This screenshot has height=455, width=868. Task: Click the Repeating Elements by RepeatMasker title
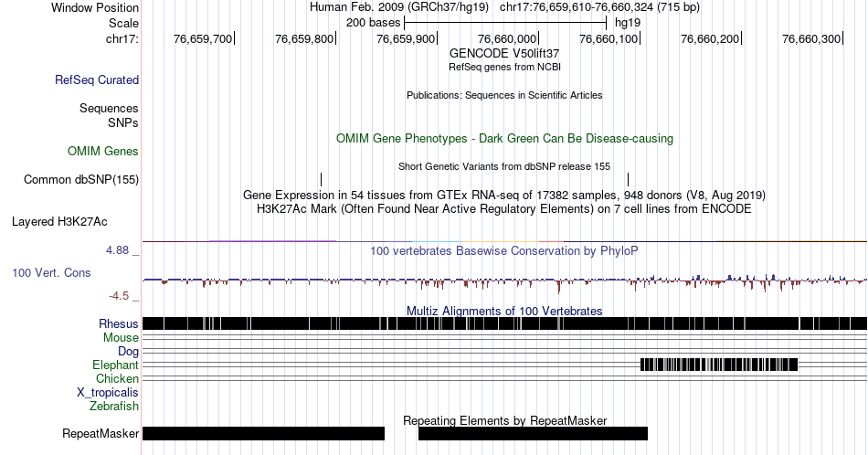(x=505, y=420)
